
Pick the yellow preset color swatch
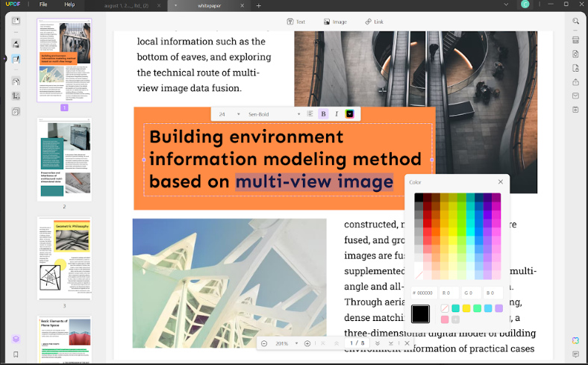(466, 308)
